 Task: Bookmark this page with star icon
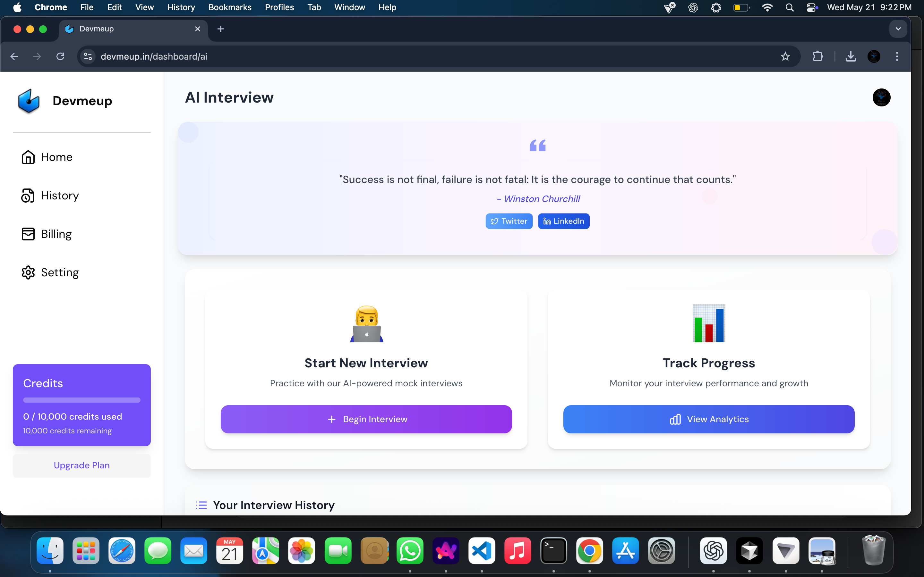pos(785,56)
